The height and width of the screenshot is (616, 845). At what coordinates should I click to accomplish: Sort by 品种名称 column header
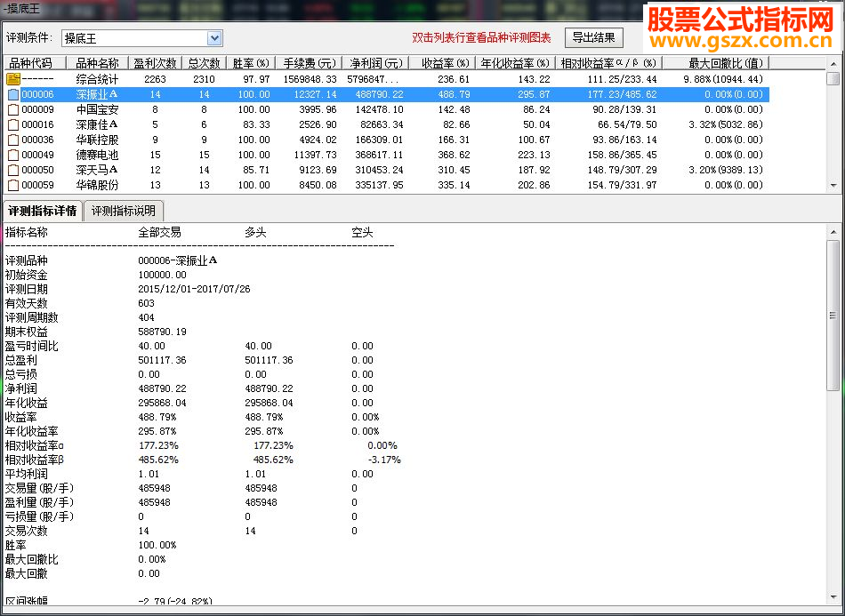tap(97, 63)
